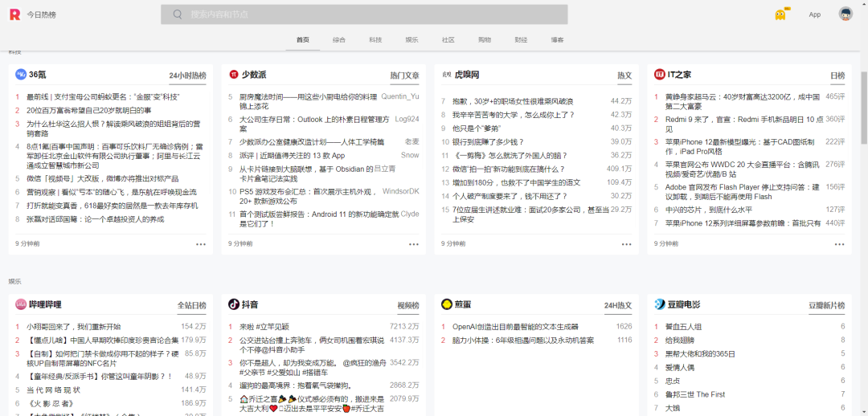Switch to the 财经 tab
868x416 pixels.
pos(521,40)
